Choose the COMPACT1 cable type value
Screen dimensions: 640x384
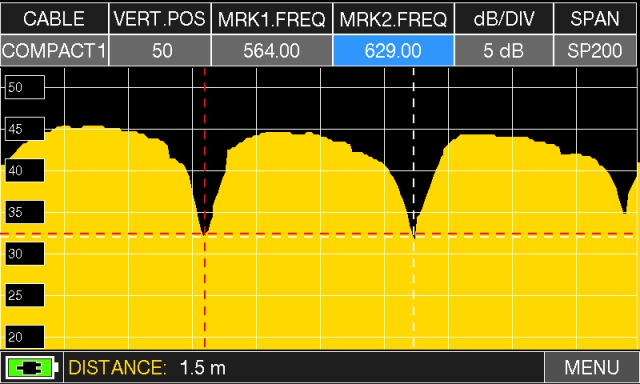[54, 51]
